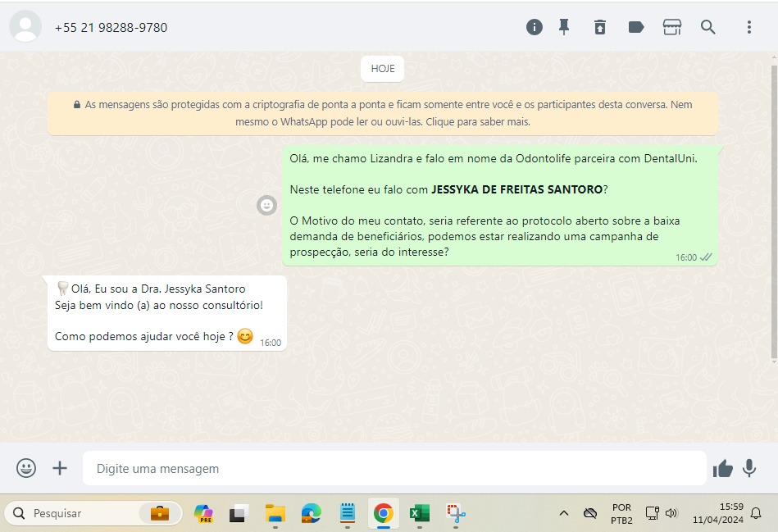The image size is (778, 532).
Task: Send a thumbs-up with the like icon
Action: pyautogui.click(x=723, y=468)
